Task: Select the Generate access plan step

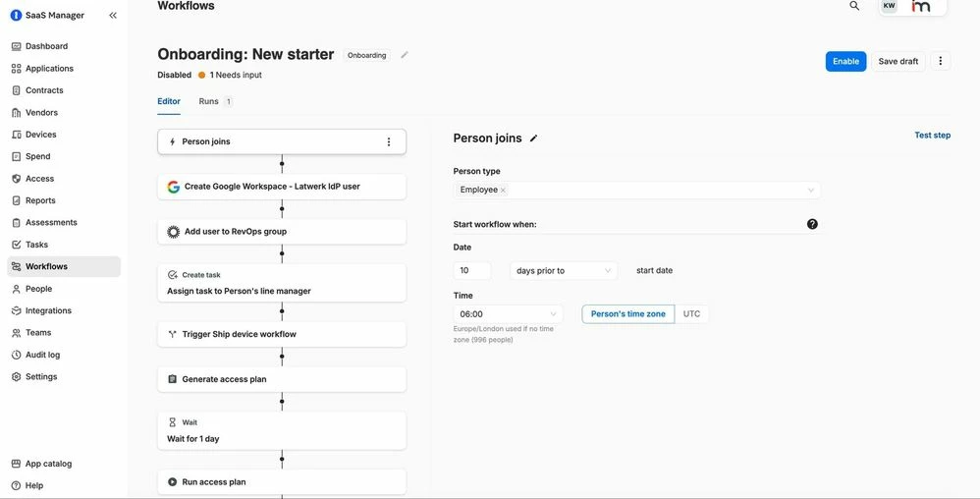Action: pos(282,379)
